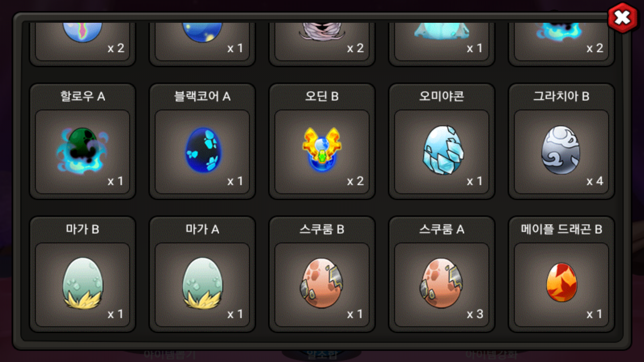This screenshot has width=644, height=362.
Task: Select the 블랙코어 A dark blue egg
Action: click(x=203, y=150)
